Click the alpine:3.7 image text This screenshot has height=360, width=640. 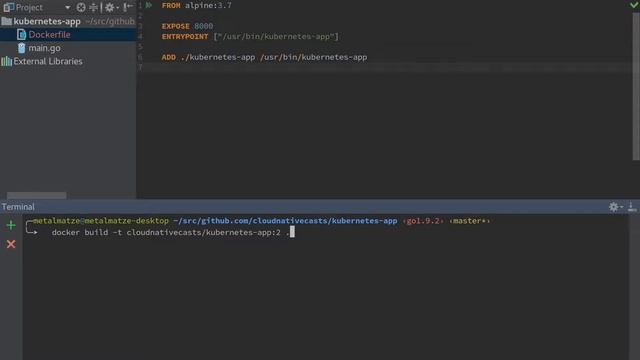coord(208,5)
